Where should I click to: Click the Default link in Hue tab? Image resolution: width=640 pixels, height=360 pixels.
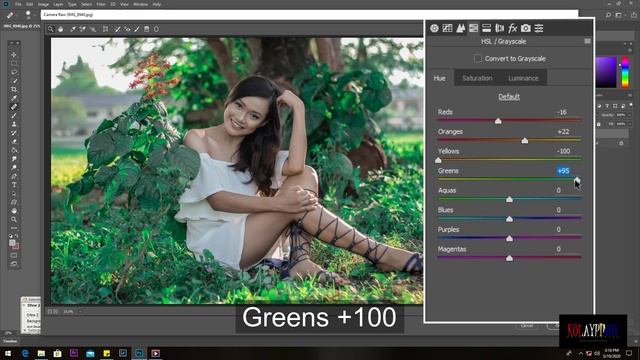tap(509, 97)
